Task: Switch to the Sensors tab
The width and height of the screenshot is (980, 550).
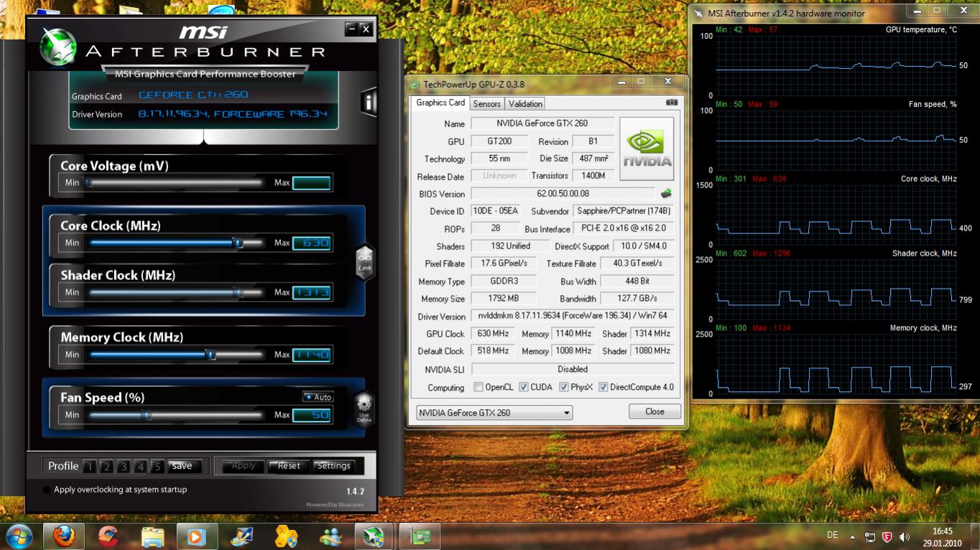Action: tap(486, 103)
